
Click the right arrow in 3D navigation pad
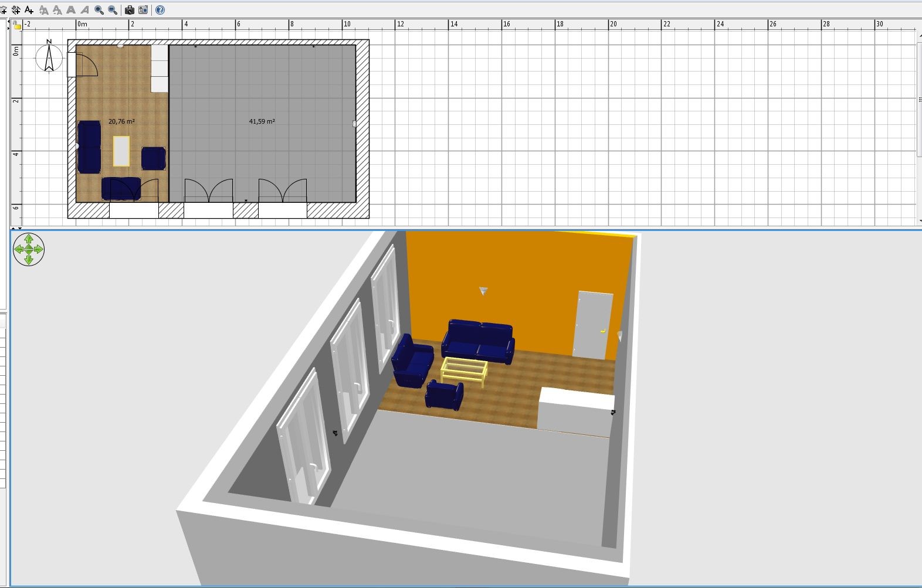(39, 249)
